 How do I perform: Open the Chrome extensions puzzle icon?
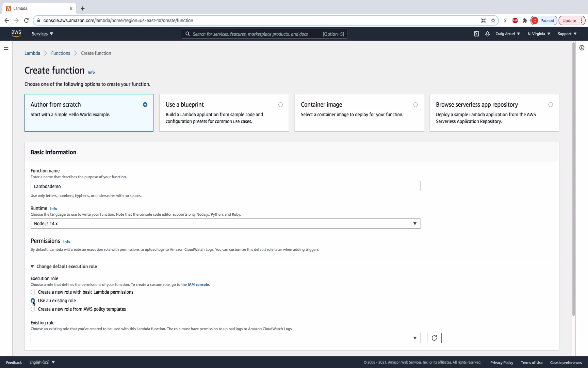click(x=525, y=20)
